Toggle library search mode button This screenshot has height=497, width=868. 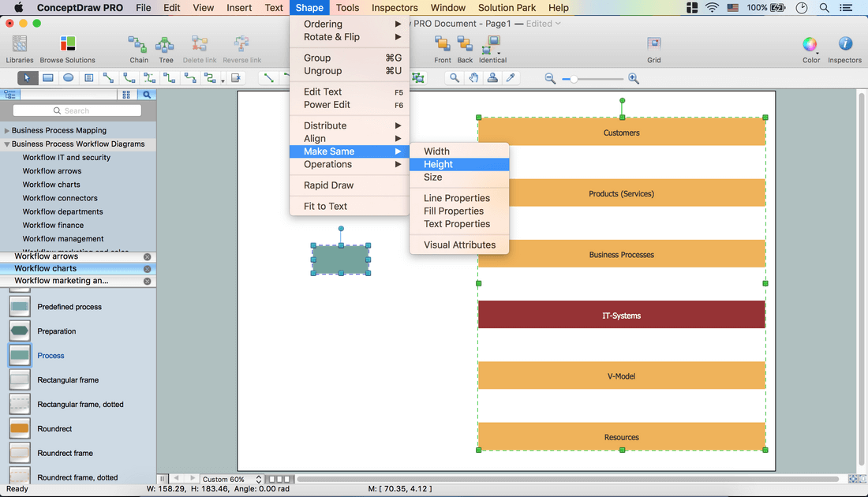(x=147, y=95)
